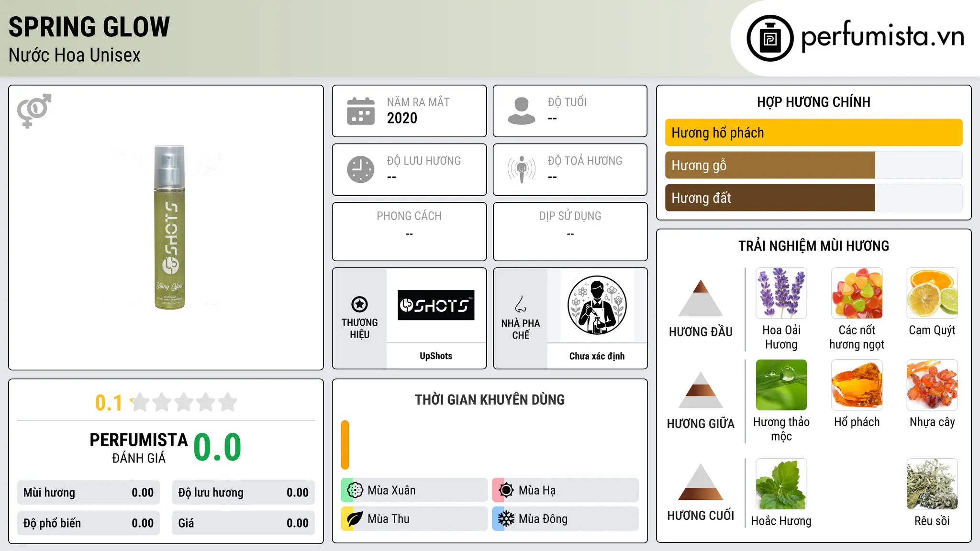Click the Hợp hương chính heading
The height and width of the screenshot is (551, 980).
tap(813, 102)
